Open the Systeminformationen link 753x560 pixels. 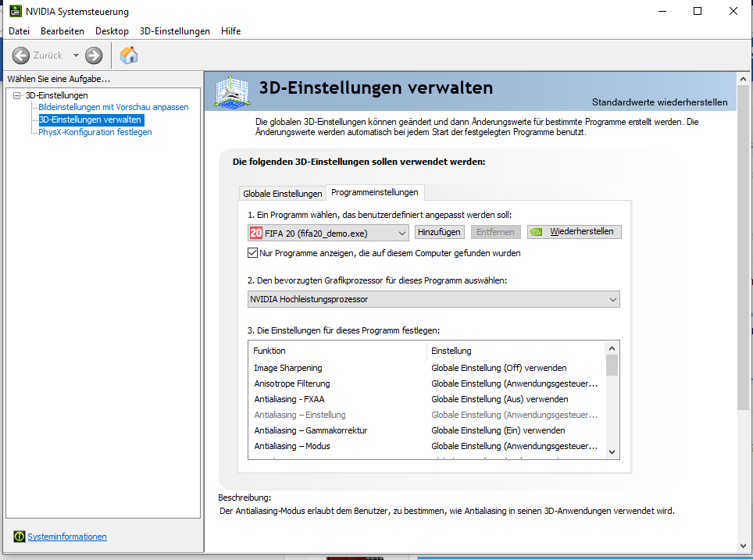pyautogui.click(x=67, y=537)
